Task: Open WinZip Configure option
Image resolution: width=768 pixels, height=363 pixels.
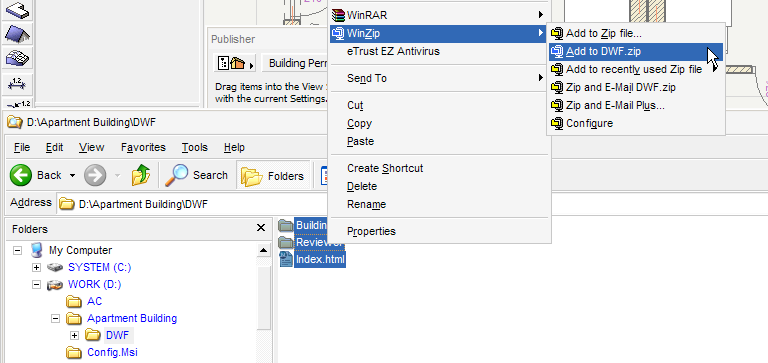Action: click(x=635, y=123)
